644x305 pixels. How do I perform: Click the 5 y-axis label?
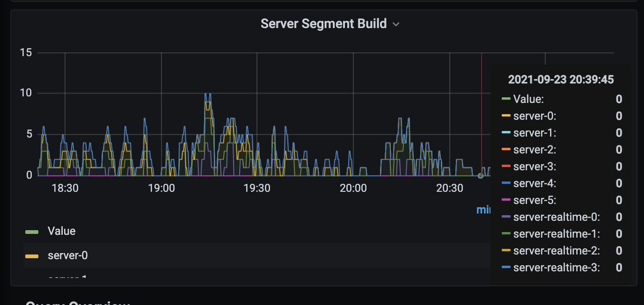pos(29,134)
